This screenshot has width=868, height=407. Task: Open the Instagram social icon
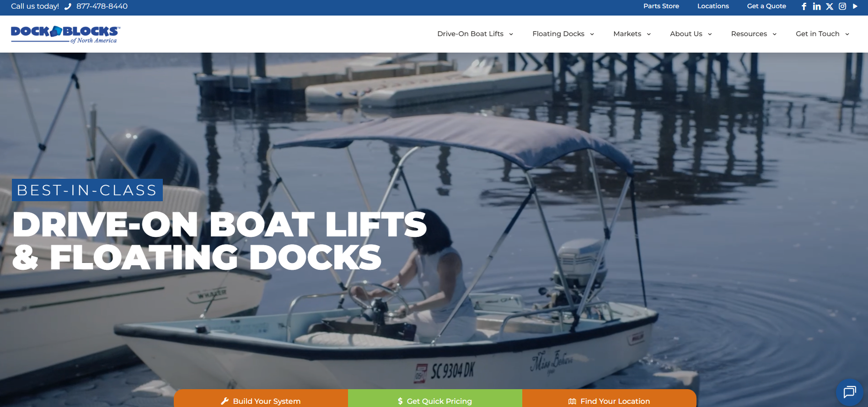pos(842,6)
